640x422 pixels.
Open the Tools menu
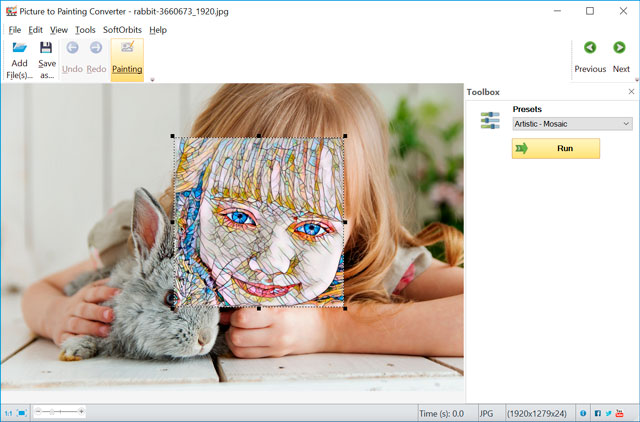(85, 30)
